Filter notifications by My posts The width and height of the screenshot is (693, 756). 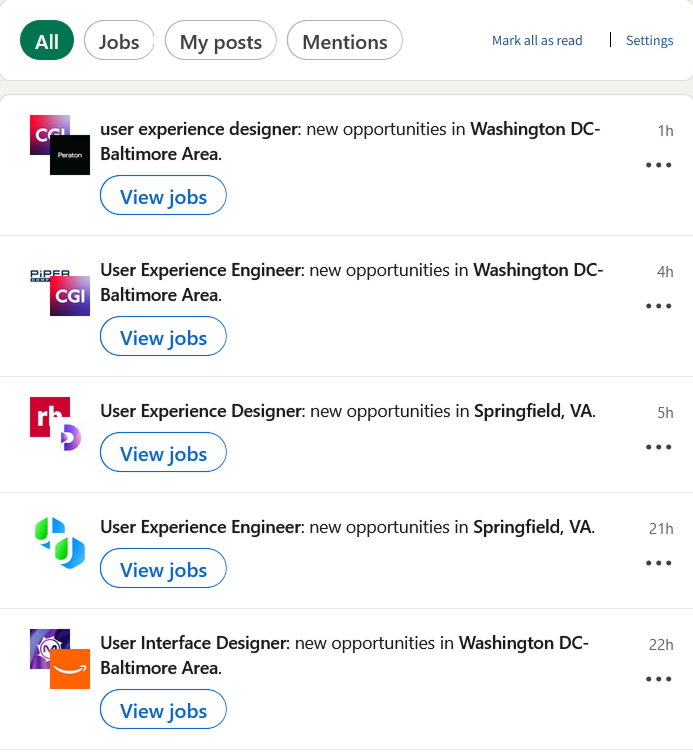point(221,40)
